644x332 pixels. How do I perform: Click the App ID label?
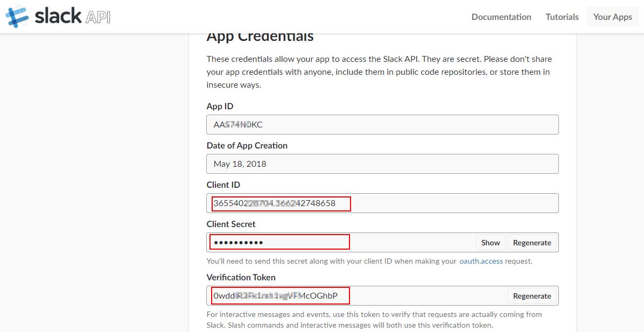point(220,107)
